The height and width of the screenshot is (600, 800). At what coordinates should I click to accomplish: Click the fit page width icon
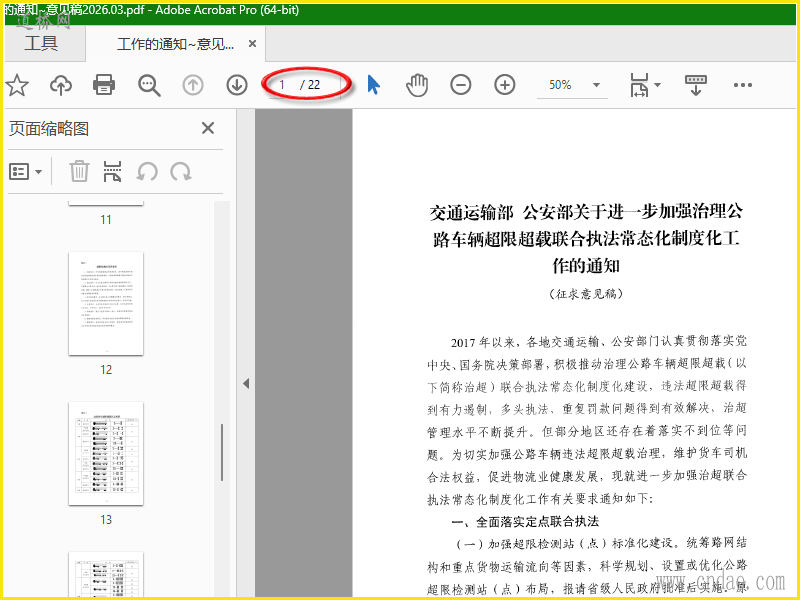coord(640,85)
